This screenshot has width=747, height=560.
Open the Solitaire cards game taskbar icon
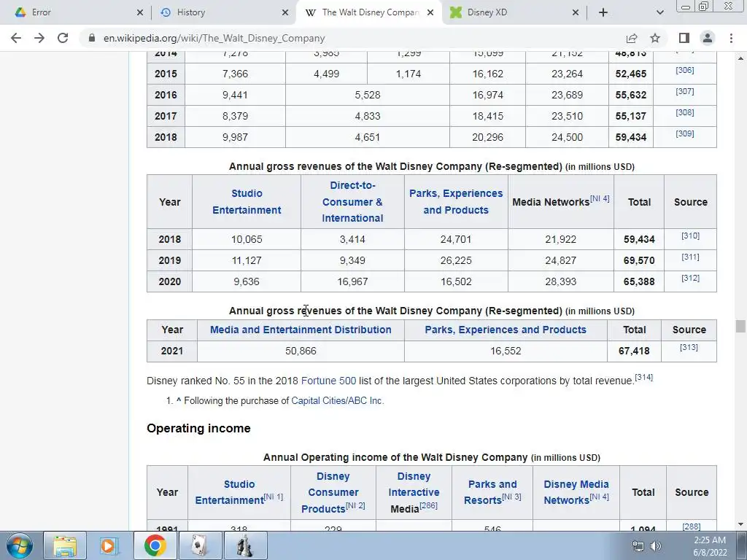pyautogui.click(x=200, y=545)
